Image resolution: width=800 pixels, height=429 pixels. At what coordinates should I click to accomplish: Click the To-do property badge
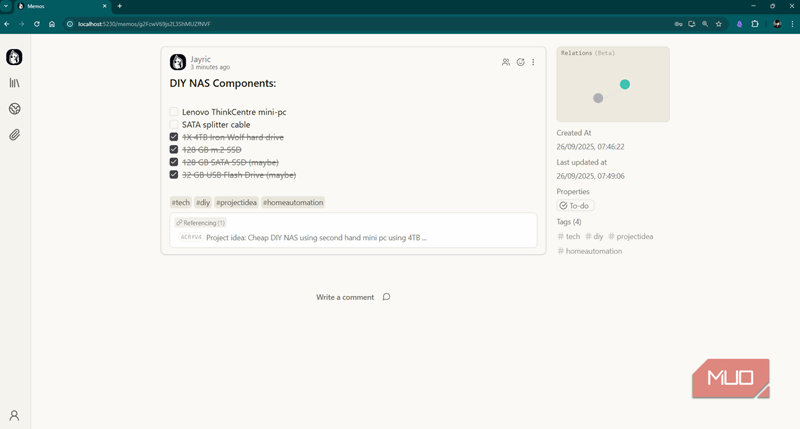click(575, 206)
